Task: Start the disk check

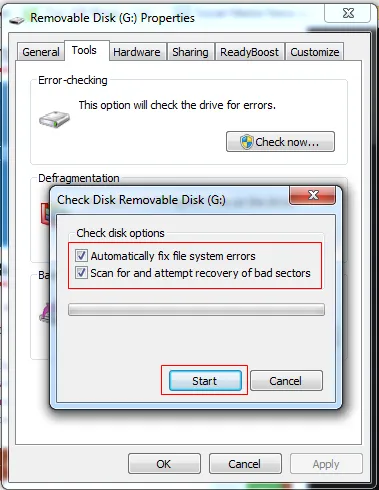Action: [205, 381]
